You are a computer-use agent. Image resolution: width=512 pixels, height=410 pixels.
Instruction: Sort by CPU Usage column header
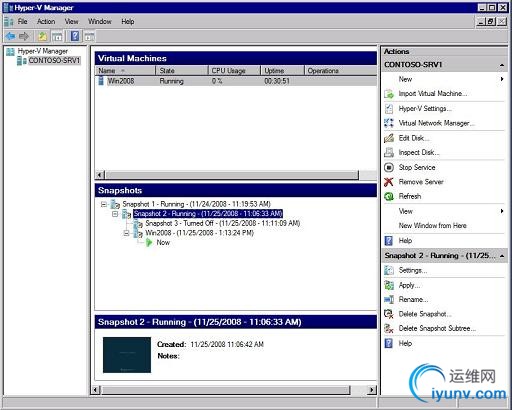(x=234, y=71)
